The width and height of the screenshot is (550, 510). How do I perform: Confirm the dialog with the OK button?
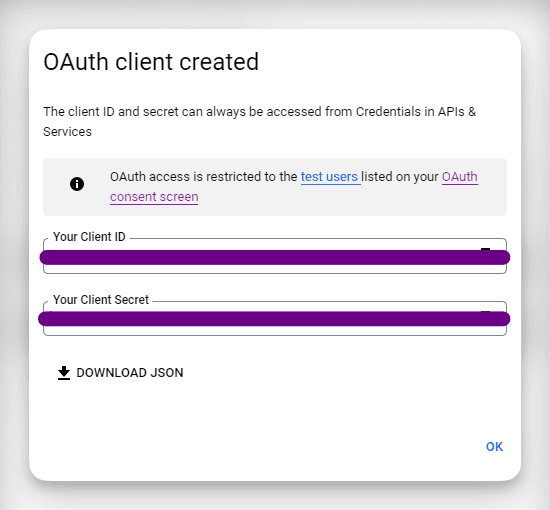coord(494,447)
